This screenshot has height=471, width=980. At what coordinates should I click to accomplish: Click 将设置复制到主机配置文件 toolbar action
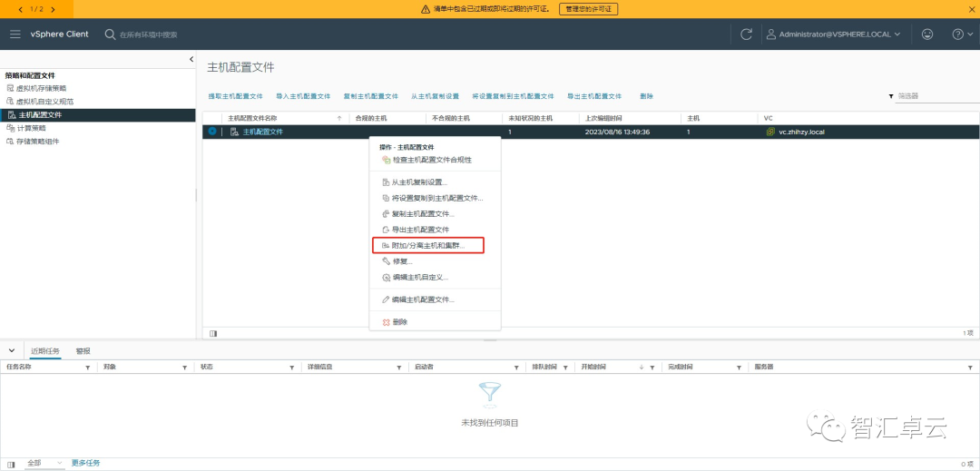pos(513,96)
